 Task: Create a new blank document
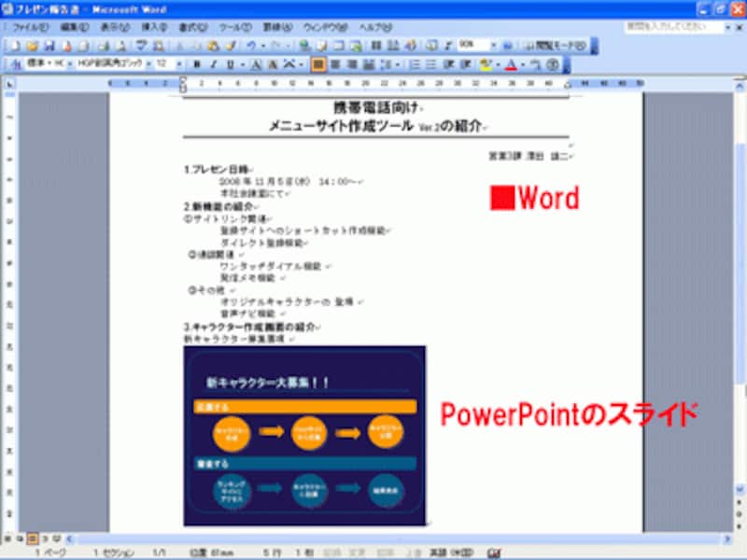15,46
